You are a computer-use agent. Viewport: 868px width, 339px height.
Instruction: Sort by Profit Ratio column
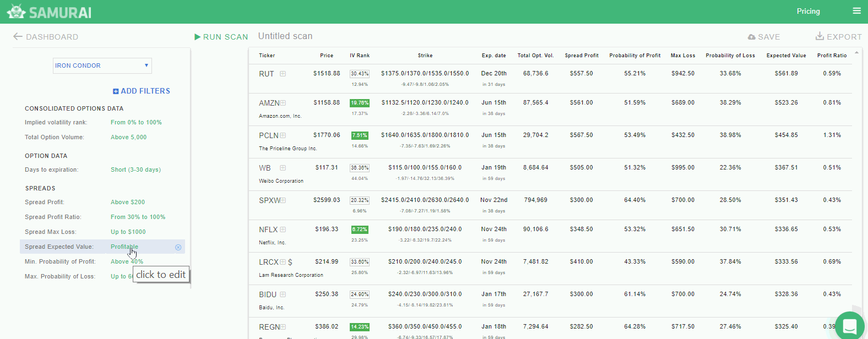click(x=832, y=56)
